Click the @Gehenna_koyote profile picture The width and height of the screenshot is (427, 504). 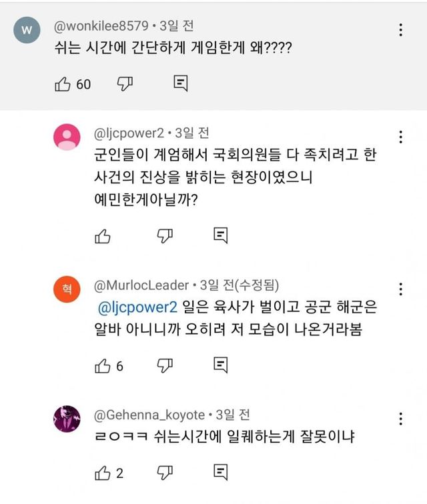click(x=67, y=419)
